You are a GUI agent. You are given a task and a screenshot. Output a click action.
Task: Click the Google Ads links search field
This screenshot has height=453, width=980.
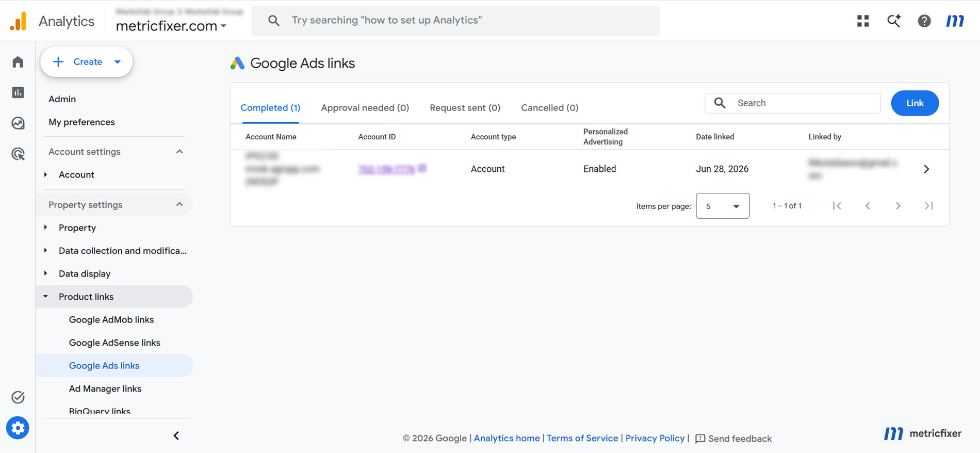(x=793, y=103)
